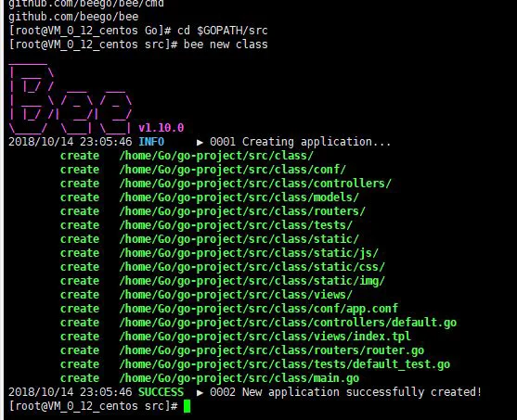Click the path ending in class/models/
This screenshot has height=420, width=517.
pyautogui.click(x=239, y=197)
